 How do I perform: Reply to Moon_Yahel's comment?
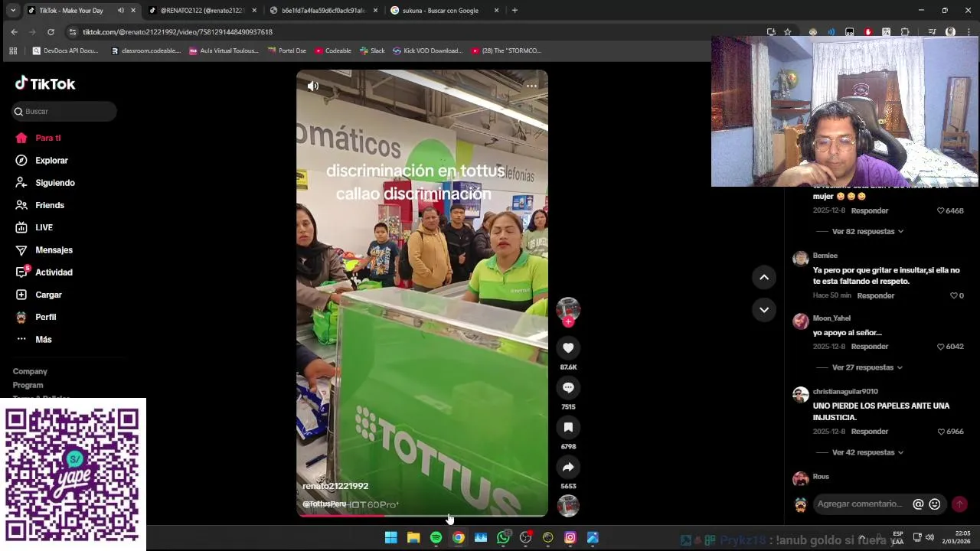tap(870, 347)
